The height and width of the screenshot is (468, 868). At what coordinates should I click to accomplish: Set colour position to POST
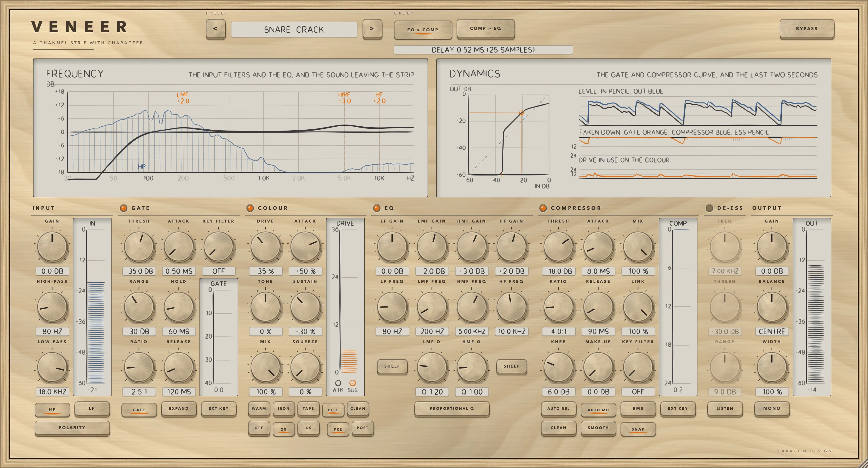(363, 428)
